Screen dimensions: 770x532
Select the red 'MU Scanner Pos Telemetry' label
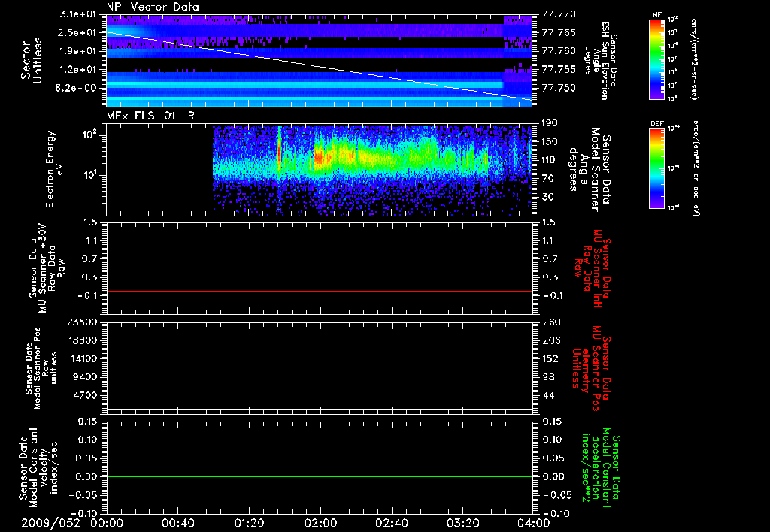coord(591,369)
